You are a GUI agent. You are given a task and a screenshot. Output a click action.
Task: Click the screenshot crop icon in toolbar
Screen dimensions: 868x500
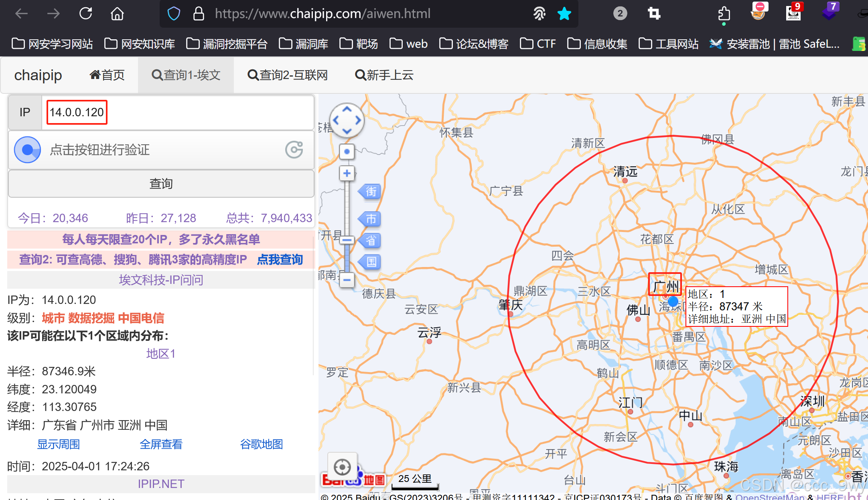coord(654,14)
